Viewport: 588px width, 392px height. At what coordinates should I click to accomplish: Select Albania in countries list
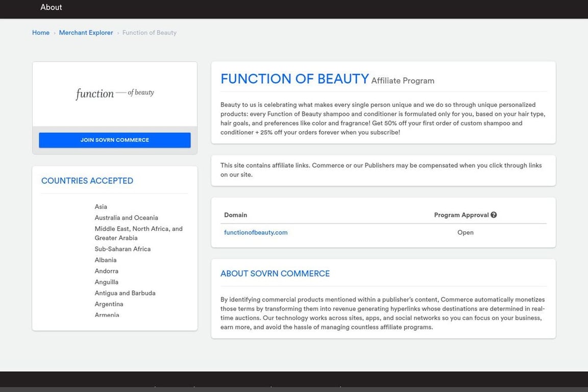coord(105,260)
